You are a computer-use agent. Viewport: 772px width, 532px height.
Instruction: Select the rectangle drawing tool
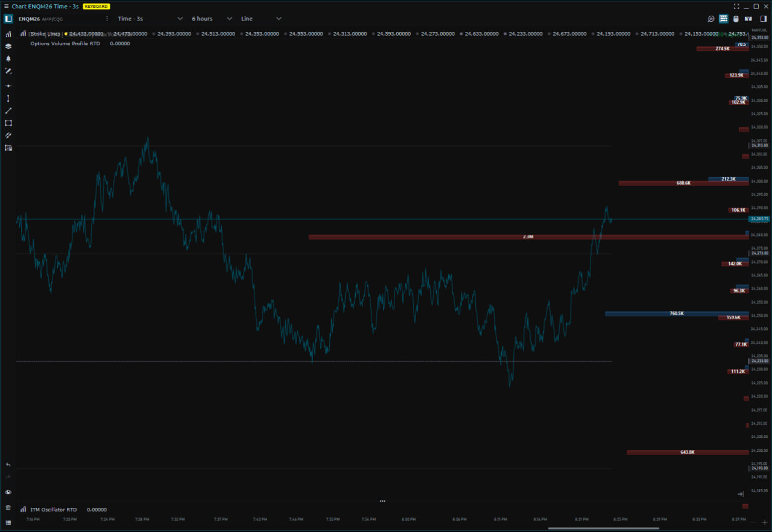(x=8, y=123)
